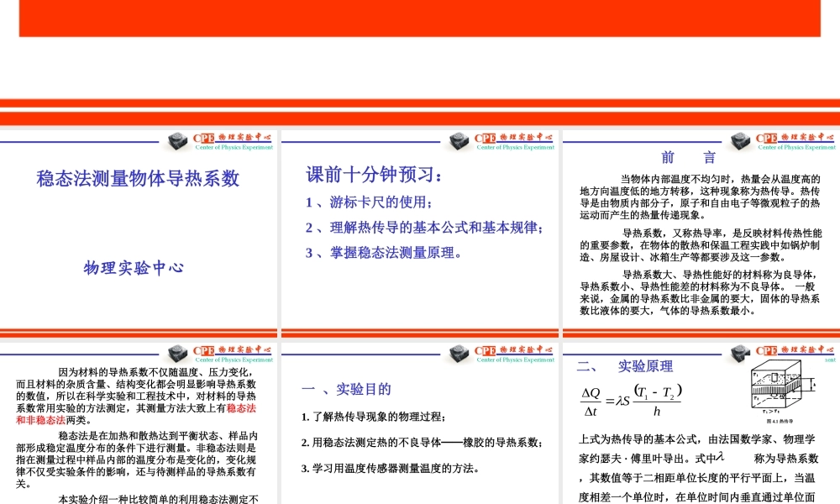Click list item 1、游标卡尺的使用
The width and height of the screenshot is (840, 504).
click(367, 201)
